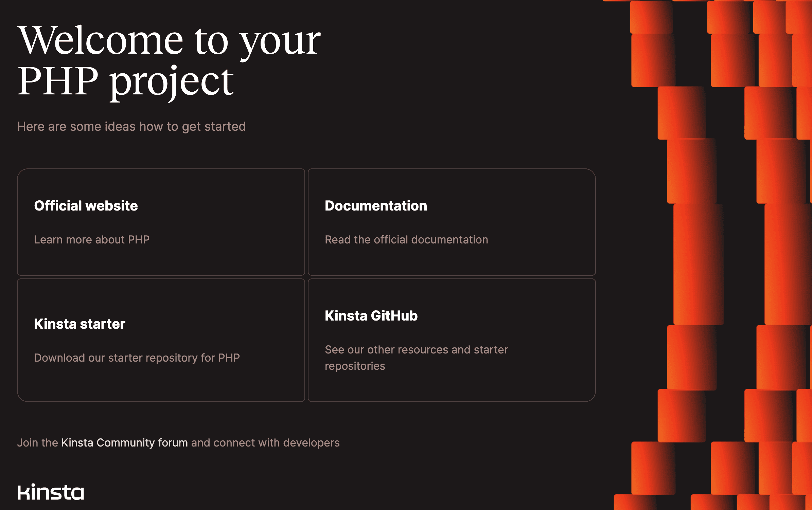Click the Kinsta Community forum link

[x=124, y=442]
